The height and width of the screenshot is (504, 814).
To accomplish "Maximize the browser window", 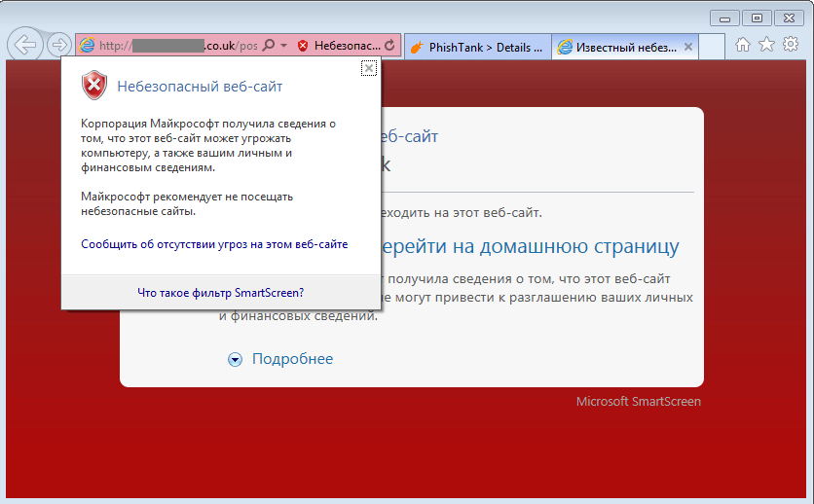I will 756,17.
